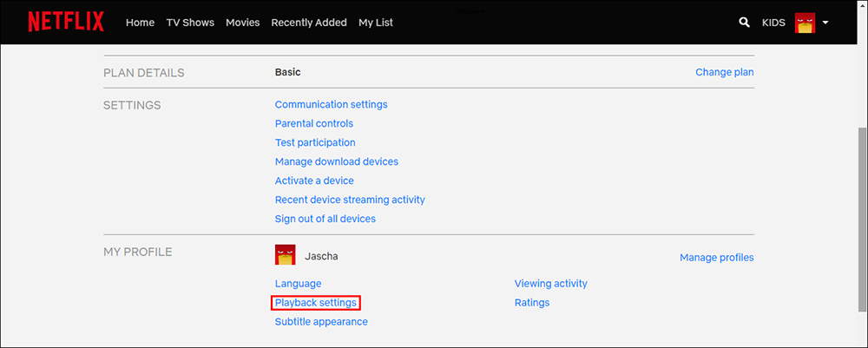
Task: Open Language settings
Action: point(299,284)
